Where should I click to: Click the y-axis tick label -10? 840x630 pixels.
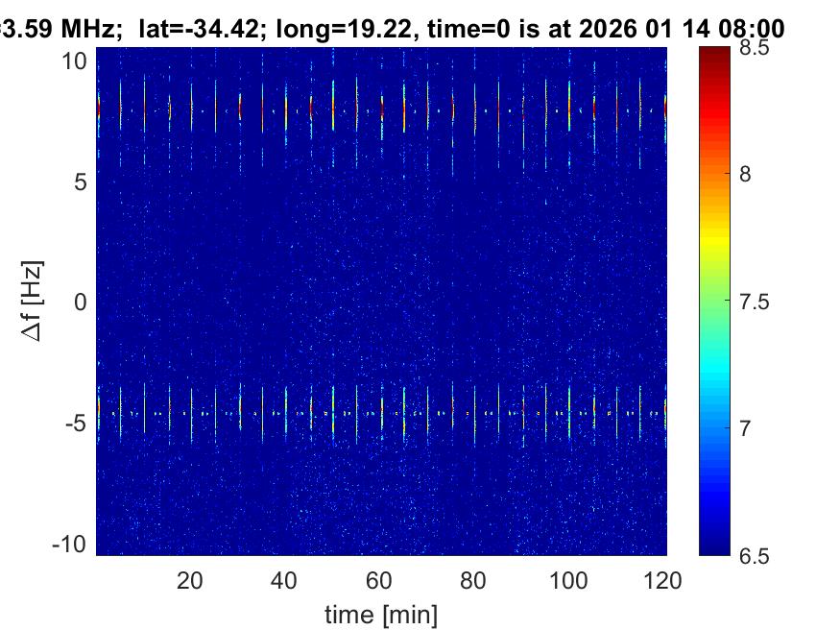click(72, 544)
